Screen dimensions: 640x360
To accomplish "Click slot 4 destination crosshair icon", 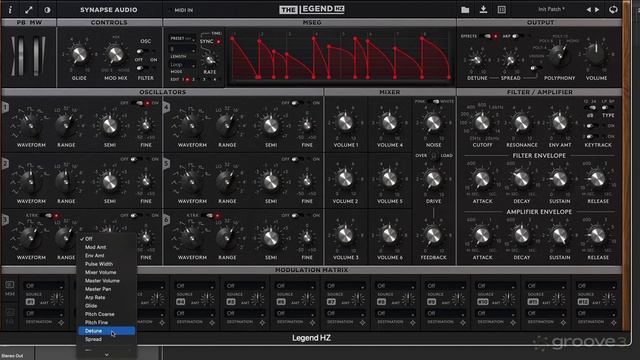I will pyautogui.click(x=212, y=322).
